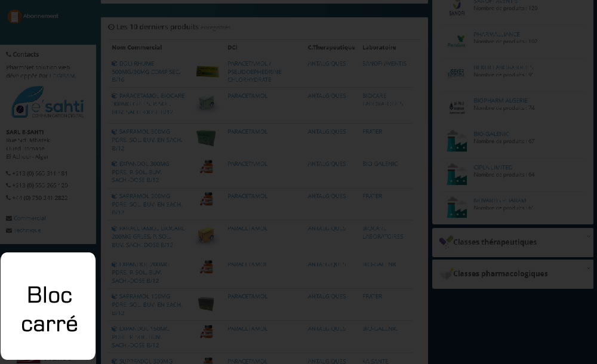
Task: Click the phone icon next to Contacts heading
Action: 8,54
